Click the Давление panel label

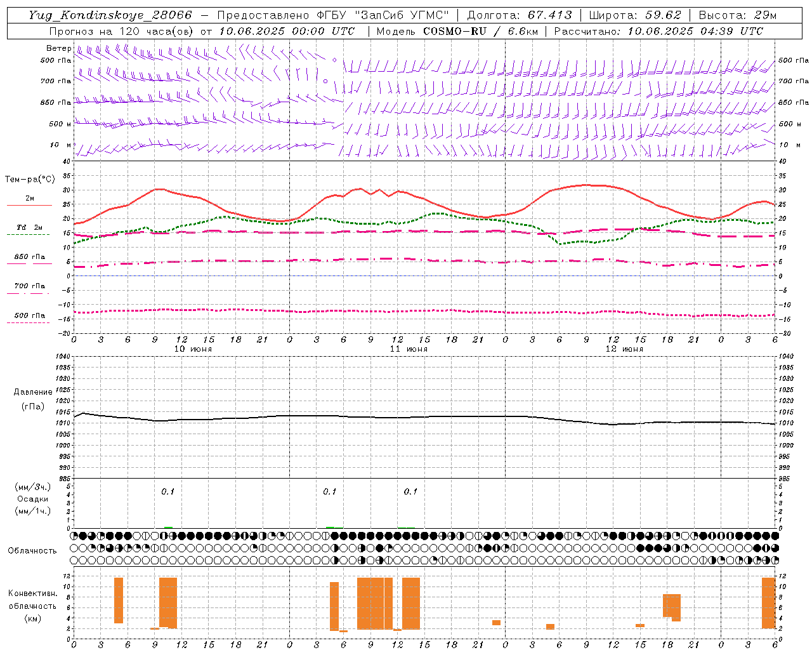click(33, 392)
